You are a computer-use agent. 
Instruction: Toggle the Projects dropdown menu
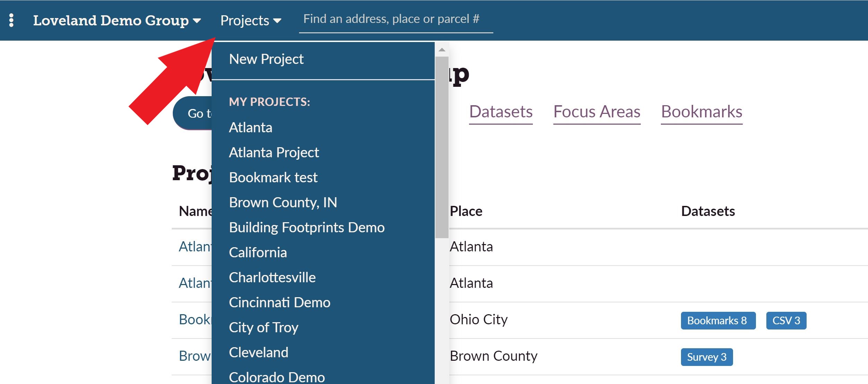[250, 20]
